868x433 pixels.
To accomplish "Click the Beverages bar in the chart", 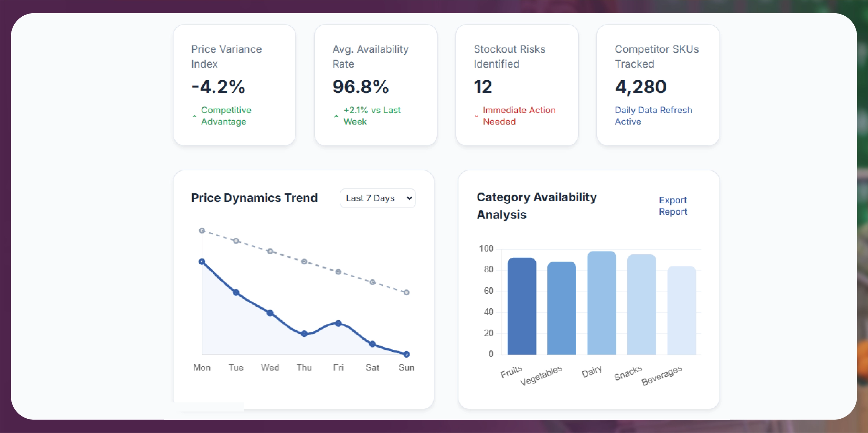I will coord(681,310).
